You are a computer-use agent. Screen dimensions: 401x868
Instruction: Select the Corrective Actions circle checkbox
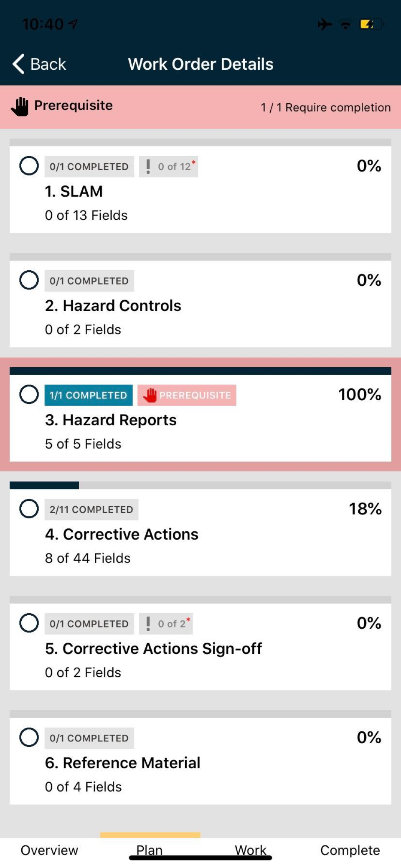[x=29, y=509]
